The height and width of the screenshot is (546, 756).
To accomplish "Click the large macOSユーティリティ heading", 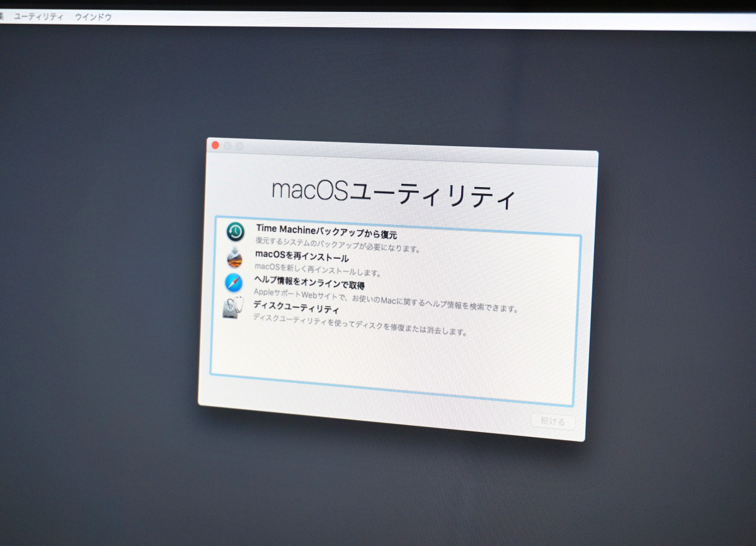I will [x=394, y=193].
